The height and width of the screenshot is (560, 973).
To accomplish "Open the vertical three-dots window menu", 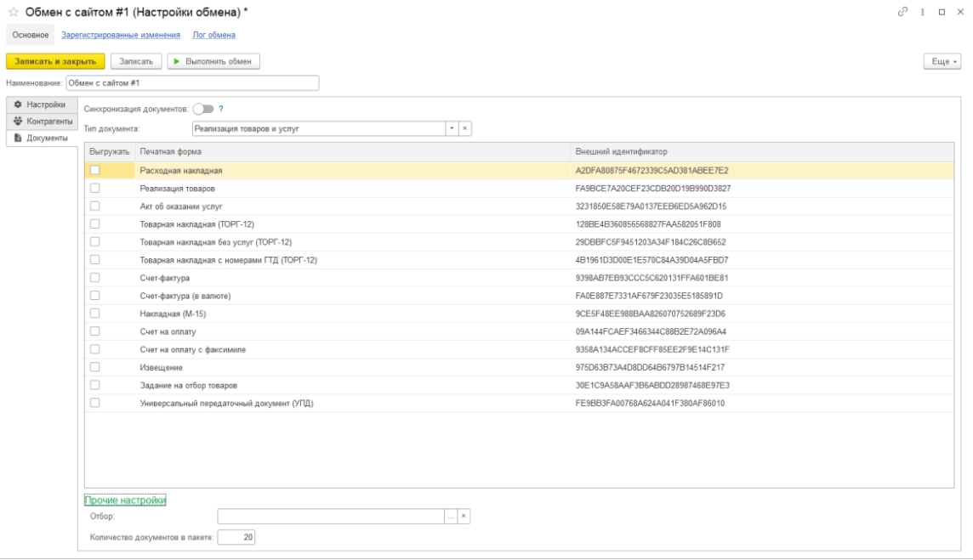I will 923,12.
